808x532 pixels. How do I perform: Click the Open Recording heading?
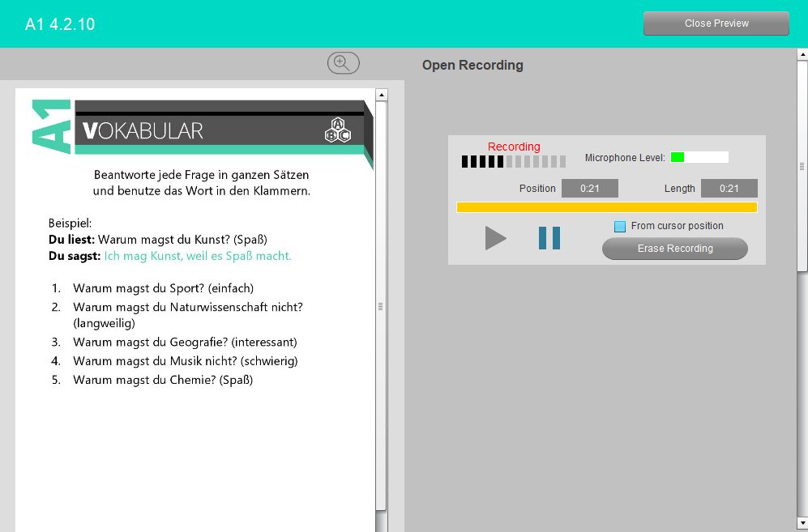472,66
